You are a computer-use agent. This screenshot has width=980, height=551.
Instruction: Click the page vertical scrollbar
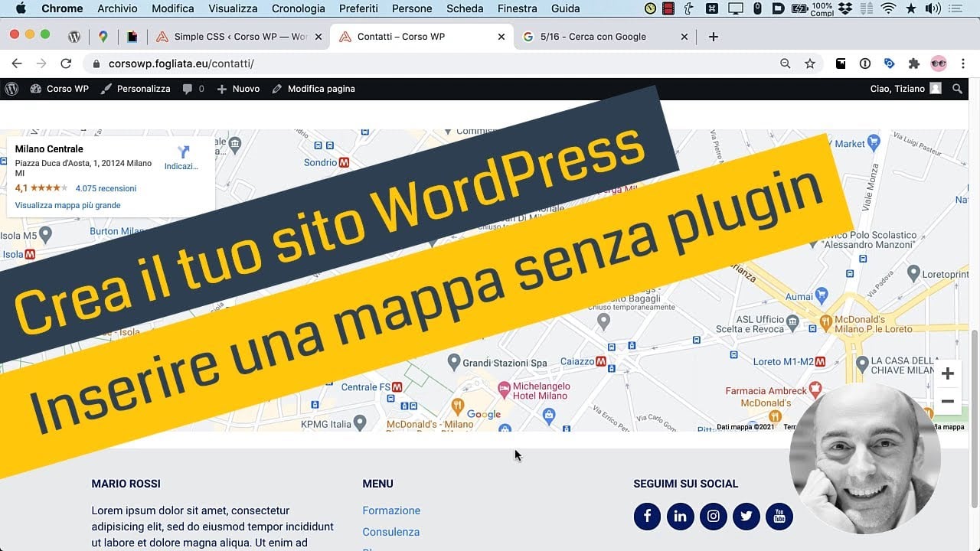(x=974, y=417)
